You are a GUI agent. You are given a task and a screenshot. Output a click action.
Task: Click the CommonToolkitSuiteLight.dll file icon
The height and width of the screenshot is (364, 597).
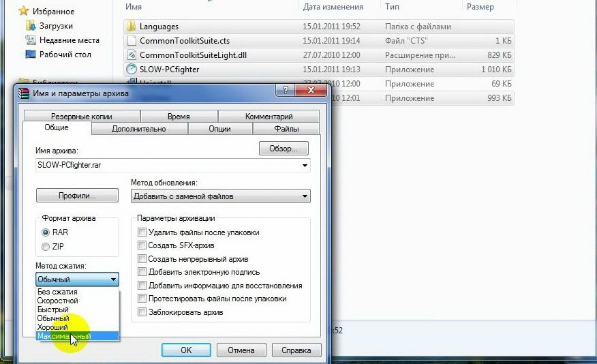(132, 55)
